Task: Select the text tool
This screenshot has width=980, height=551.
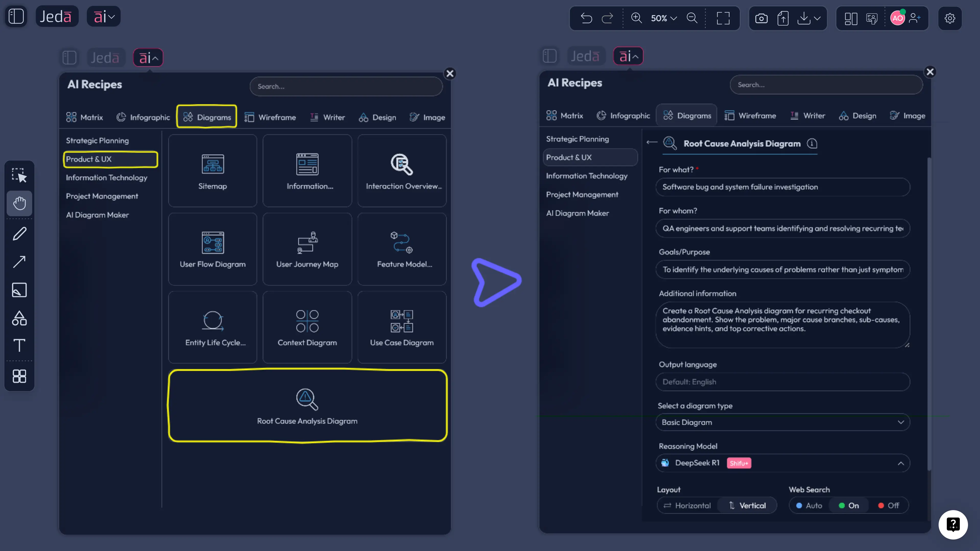Action: pyautogui.click(x=19, y=345)
